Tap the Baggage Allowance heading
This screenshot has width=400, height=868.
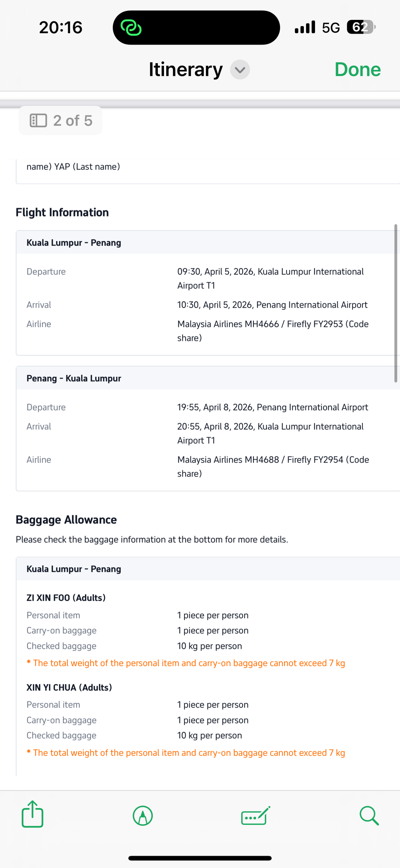click(66, 520)
